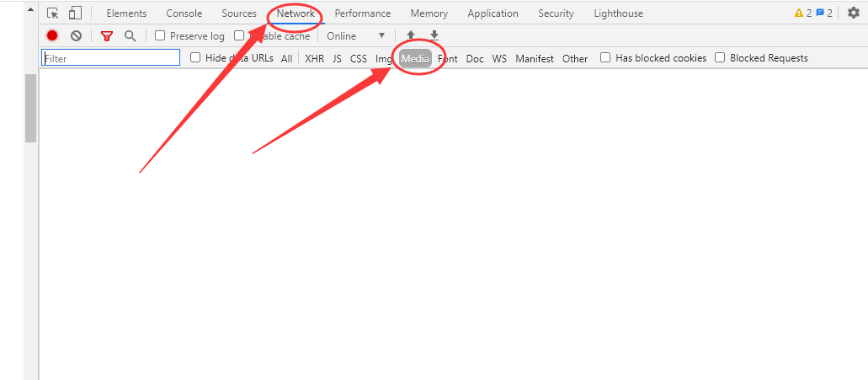This screenshot has width=868, height=380.
Task: Toggle the device toolbar icon
Action: point(76,13)
